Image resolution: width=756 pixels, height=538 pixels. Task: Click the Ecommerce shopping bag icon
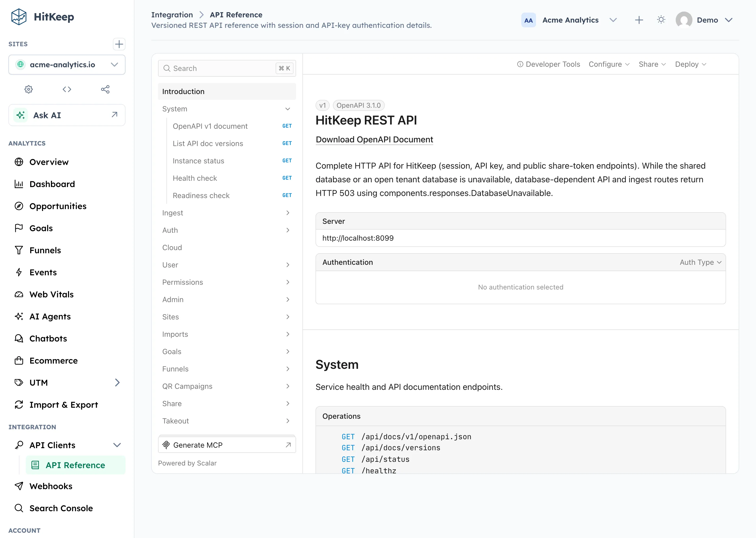click(19, 361)
